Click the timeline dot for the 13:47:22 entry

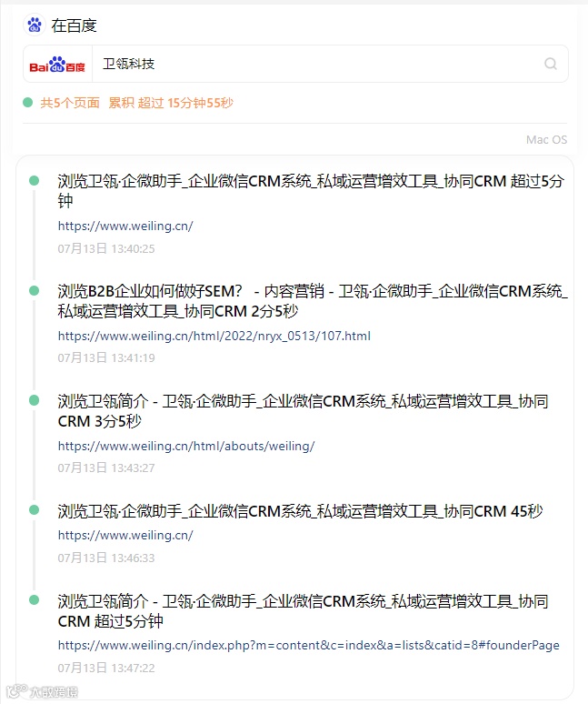(35, 599)
